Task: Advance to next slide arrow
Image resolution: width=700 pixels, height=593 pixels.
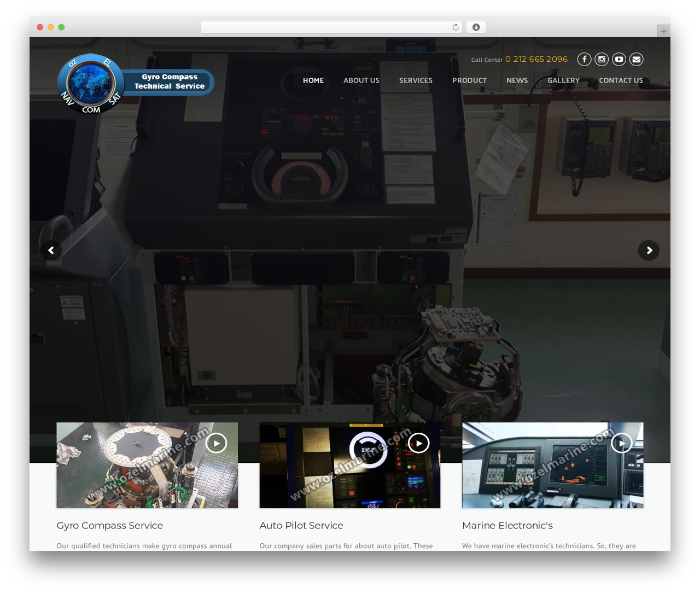Action: tap(649, 251)
